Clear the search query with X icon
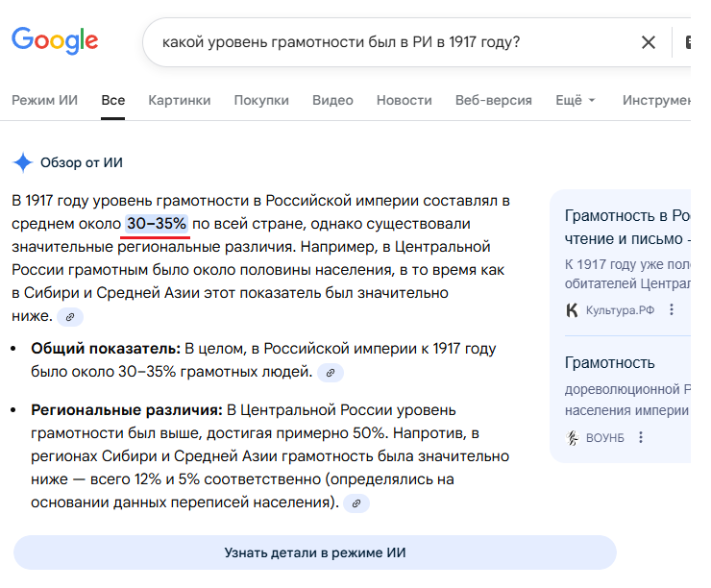Image resolution: width=711 pixels, height=588 pixels. point(649,42)
